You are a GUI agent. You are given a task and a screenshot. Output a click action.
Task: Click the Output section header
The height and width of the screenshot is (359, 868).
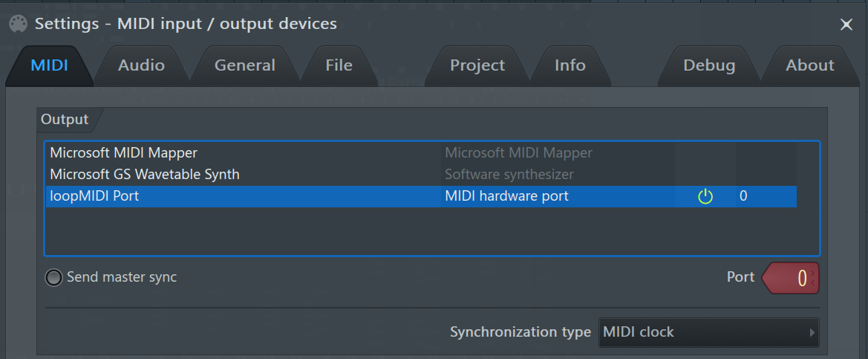[65, 119]
